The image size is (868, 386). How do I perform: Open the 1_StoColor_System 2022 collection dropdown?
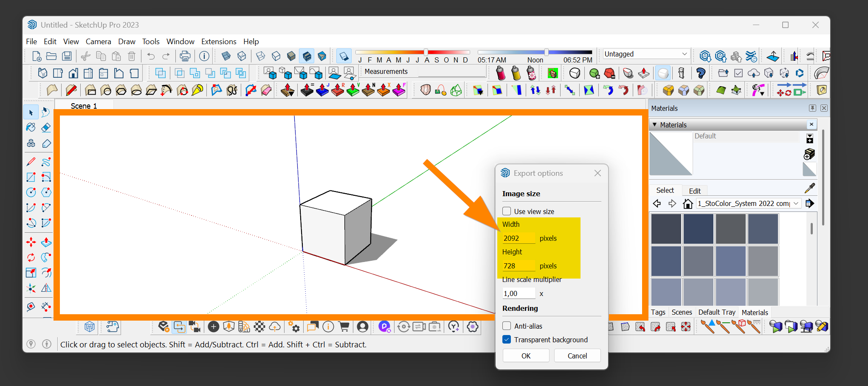(x=796, y=203)
